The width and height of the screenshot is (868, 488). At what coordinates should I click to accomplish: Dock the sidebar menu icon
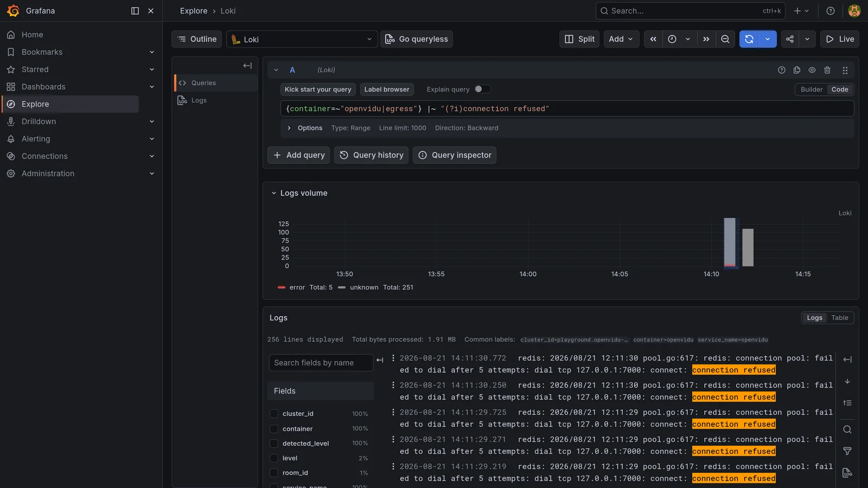click(x=135, y=11)
